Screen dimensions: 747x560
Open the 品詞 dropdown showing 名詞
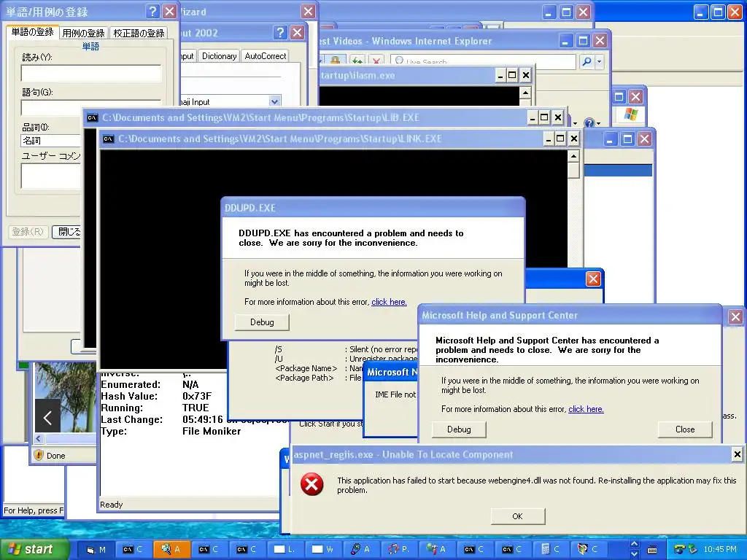click(52, 141)
